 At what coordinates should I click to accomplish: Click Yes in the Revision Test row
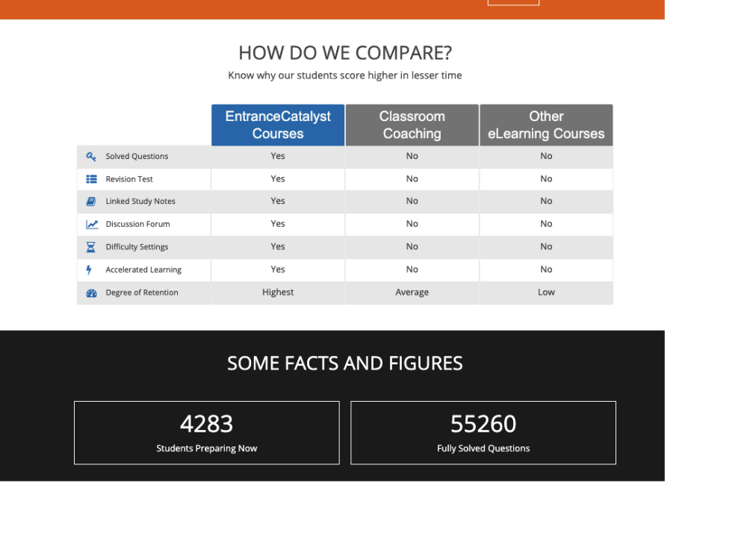coord(278,179)
